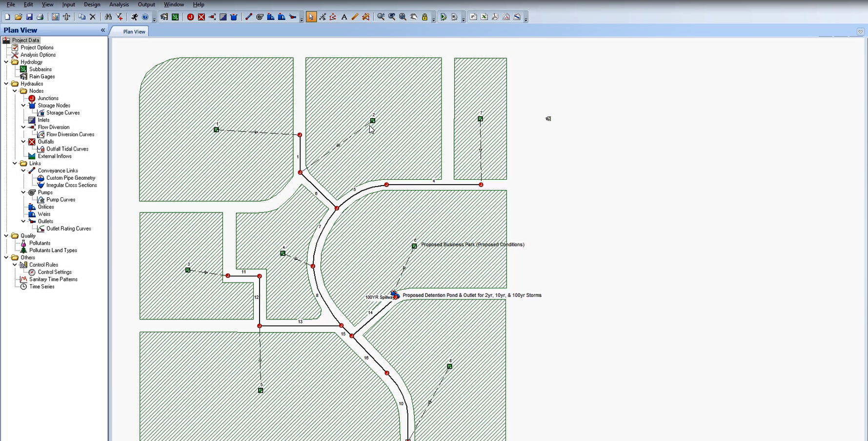Collapse the Storage Nodes branch

pos(23,105)
